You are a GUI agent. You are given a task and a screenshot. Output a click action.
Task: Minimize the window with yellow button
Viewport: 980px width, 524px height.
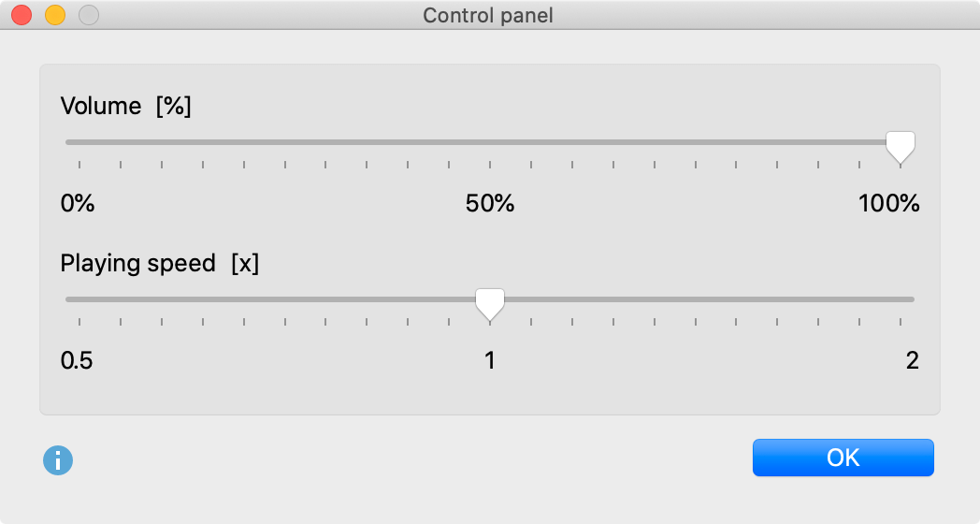pyautogui.click(x=55, y=15)
